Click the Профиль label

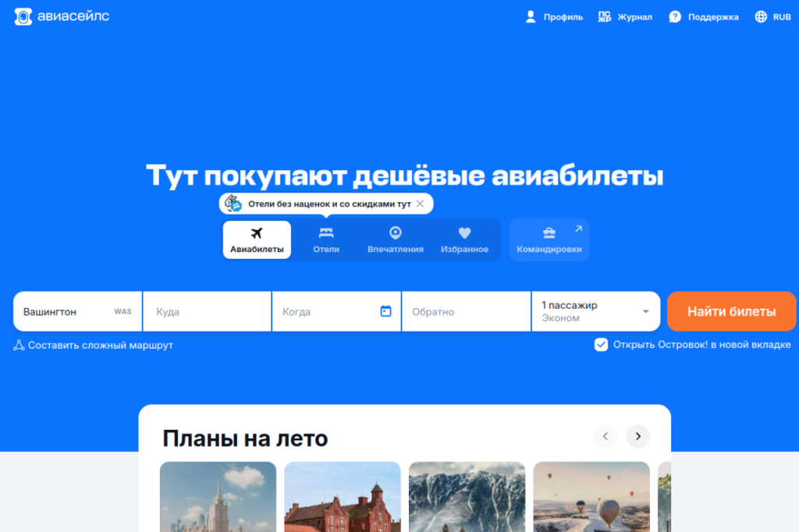click(563, 17)
